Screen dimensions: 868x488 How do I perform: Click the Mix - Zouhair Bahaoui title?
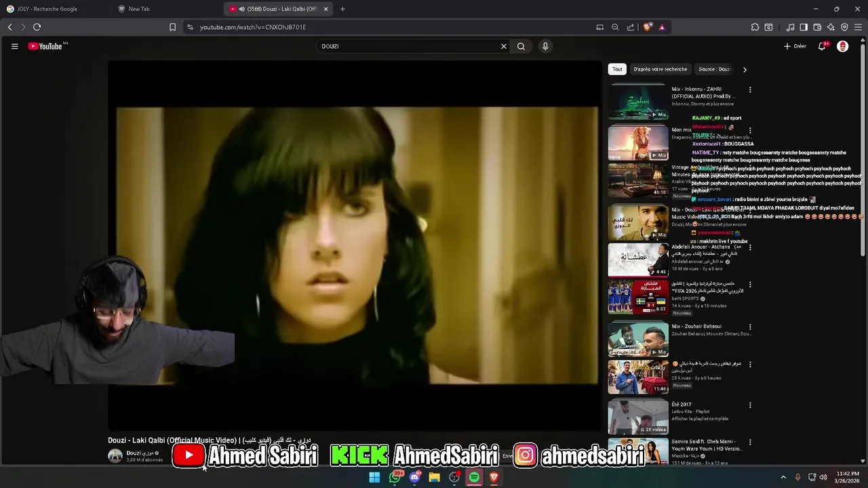[x=696, y=326]
